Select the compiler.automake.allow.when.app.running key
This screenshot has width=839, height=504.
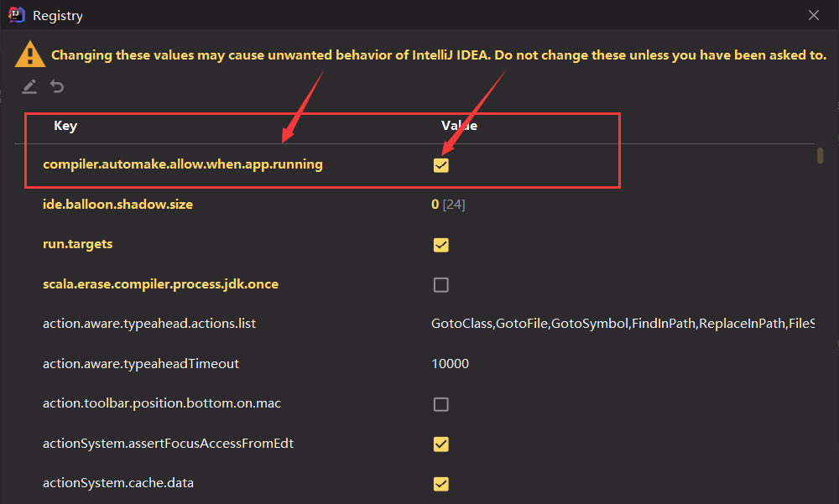click(x=183, y=164)
